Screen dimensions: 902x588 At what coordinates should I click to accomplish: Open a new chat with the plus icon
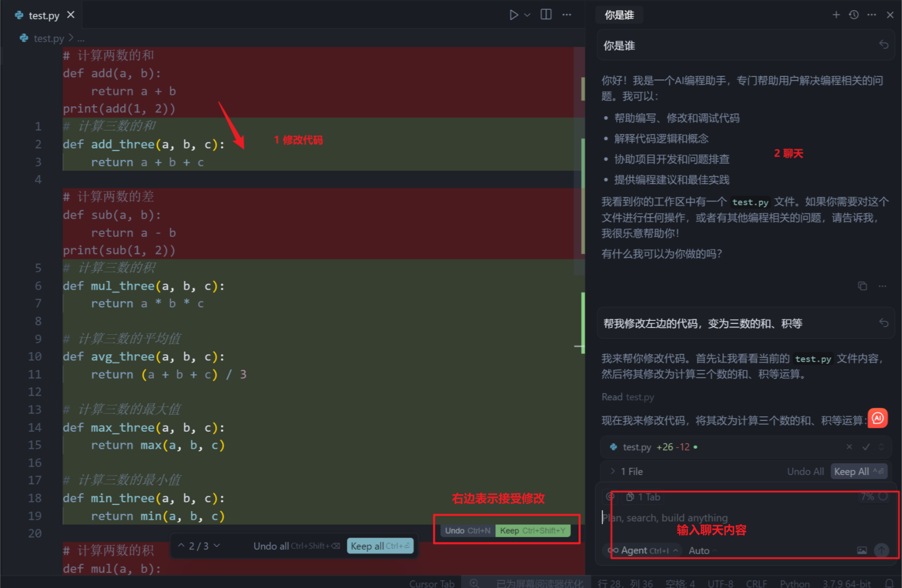point(836,14)
